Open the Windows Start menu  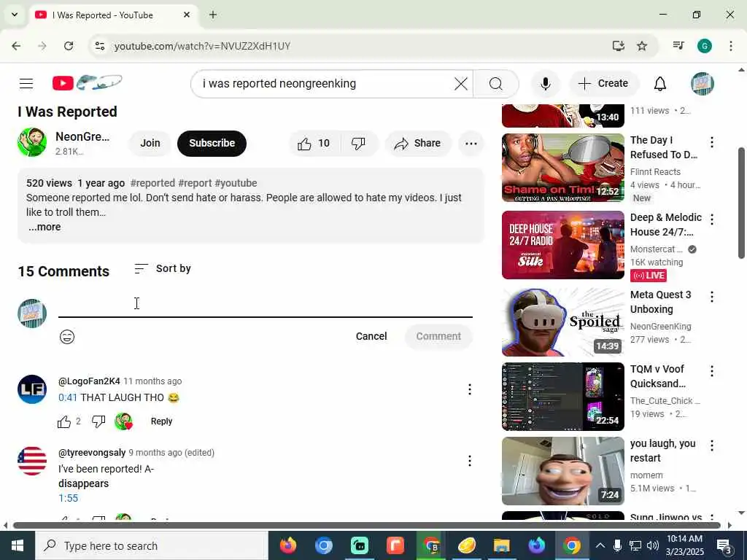(x=18, y=545)
